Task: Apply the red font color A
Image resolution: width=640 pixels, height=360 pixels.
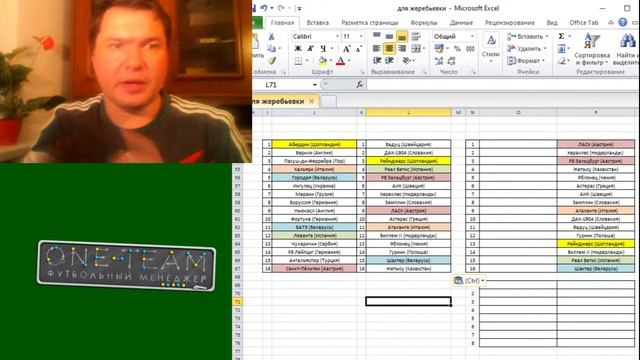Action: click(340, 61)
